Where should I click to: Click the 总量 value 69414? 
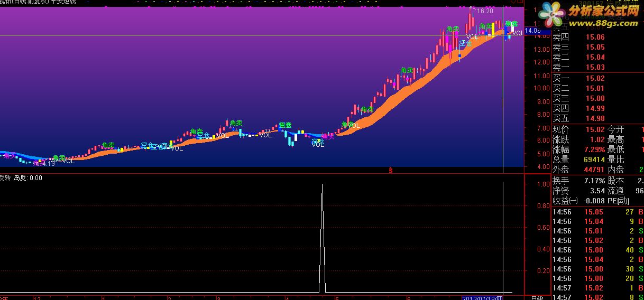pos(594,160)
